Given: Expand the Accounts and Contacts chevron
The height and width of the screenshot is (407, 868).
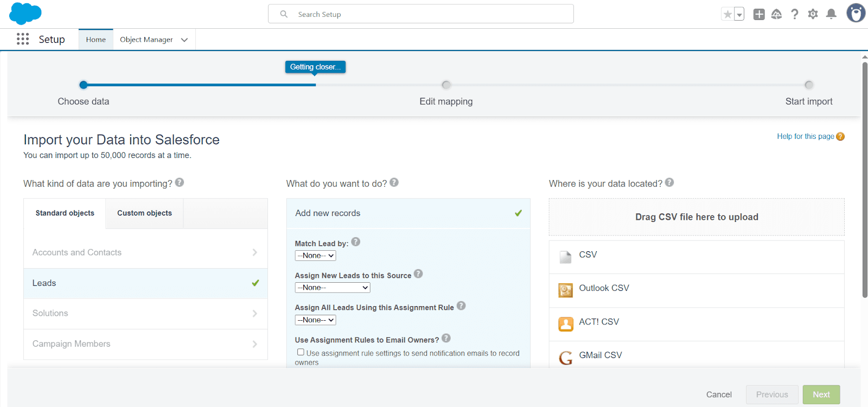Looking at the screenshot, I should tap(255, 252).
